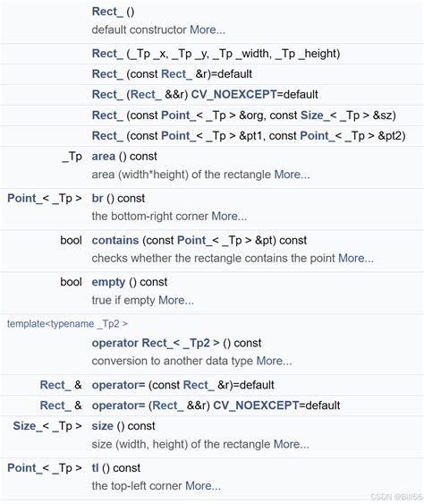Viewport: 424px width, 504px height.
Task: Click More... for area of the rectangle
Action: coord(292,175)
